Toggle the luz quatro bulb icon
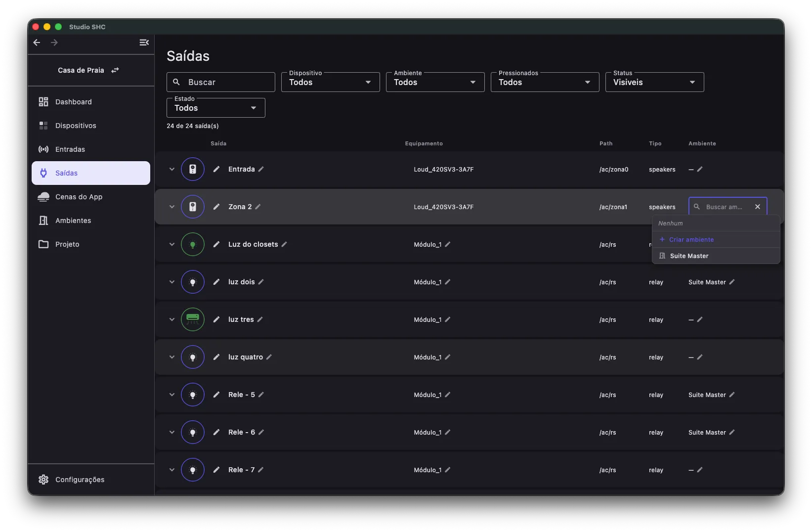812x532 pixels. pos(193,357)
